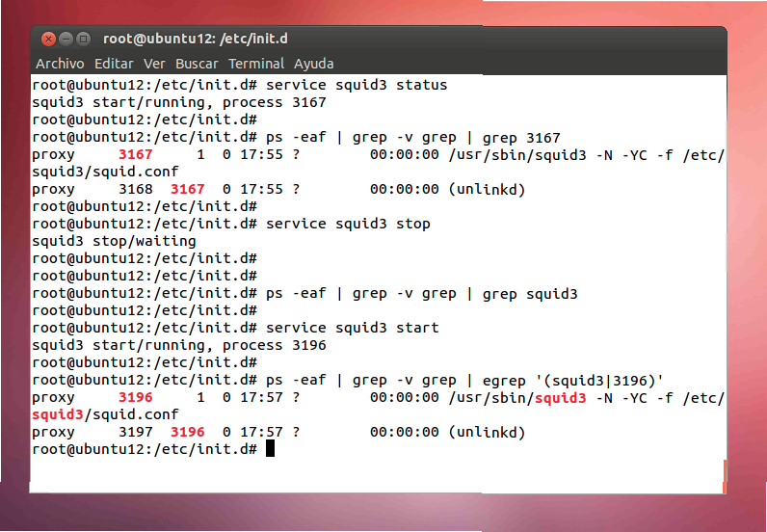Open the Buscar menu
Image resolution: width=767 pixels, height=532 pixels.
pyautogui.click(x=197, y=64)
